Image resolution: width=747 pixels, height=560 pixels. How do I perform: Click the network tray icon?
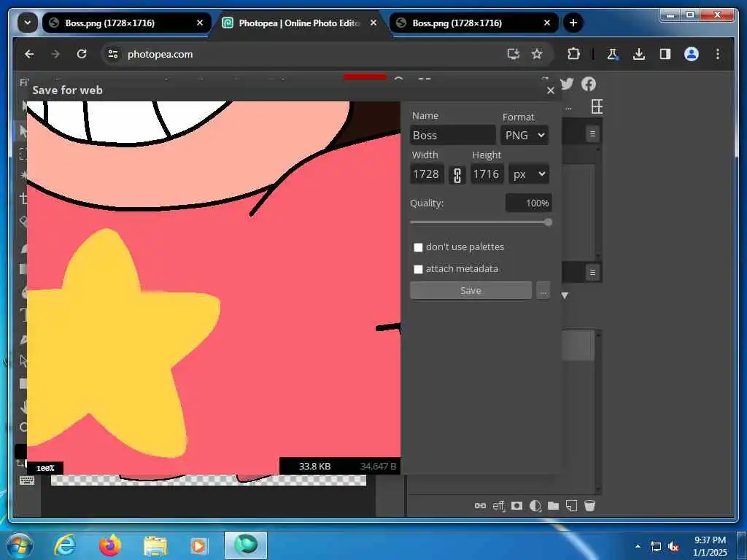(656, 547)
